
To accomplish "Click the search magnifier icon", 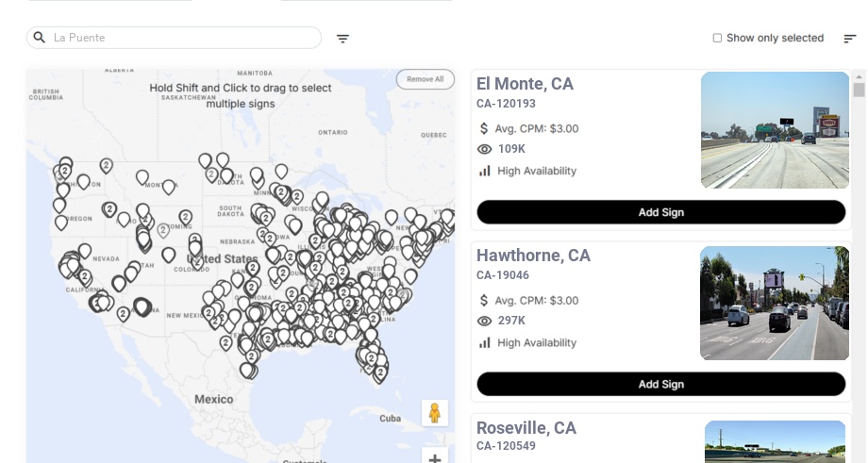I will click(40, 38).
